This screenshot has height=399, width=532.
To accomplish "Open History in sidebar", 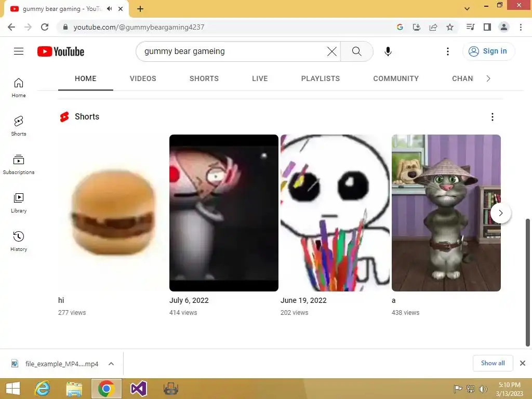I will (19, 241).
